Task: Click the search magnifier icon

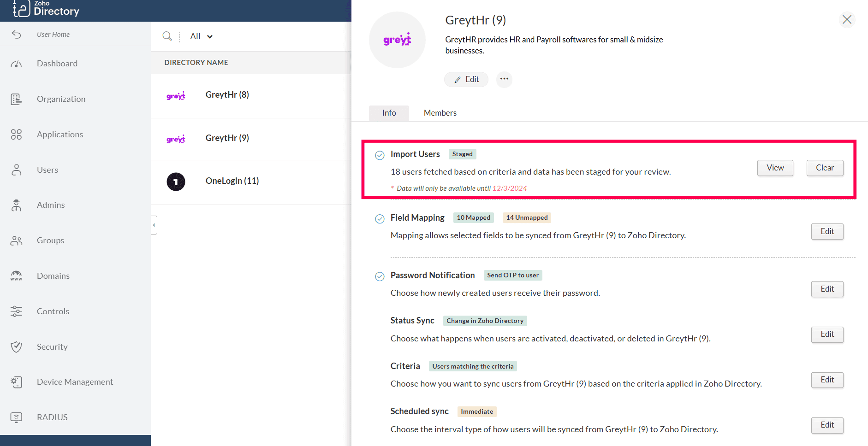Action: [x=167, y=36]
